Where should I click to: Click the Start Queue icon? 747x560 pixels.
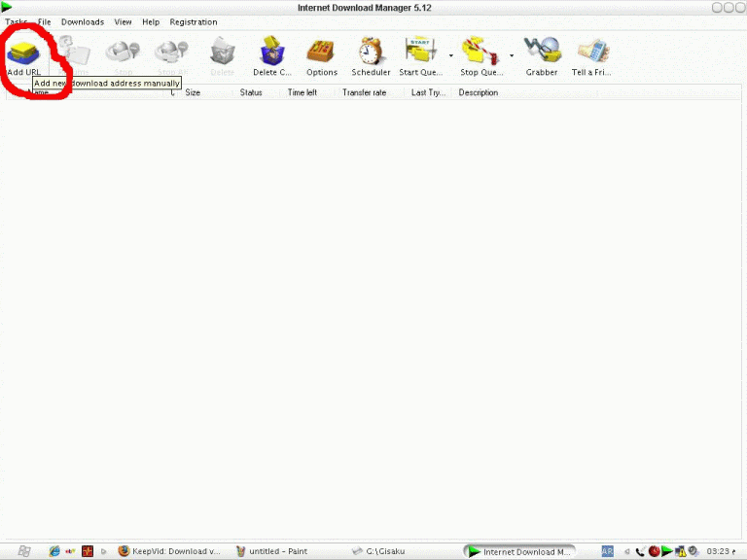pyautogui.click(x=420, y=52)
